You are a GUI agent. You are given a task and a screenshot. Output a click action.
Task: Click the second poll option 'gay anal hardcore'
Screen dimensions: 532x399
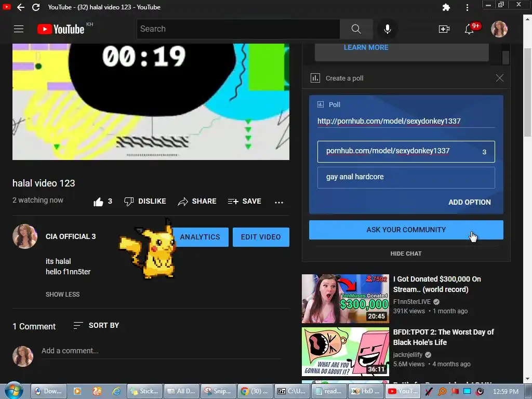406,178
